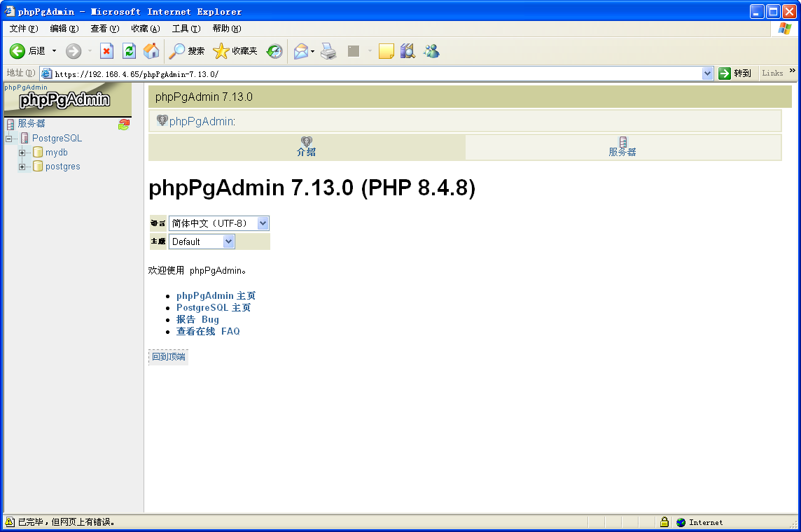The width and height of the screenshot is (801, 532).
Task: Click the IE Forward arrow button
Action: [74, 51]
